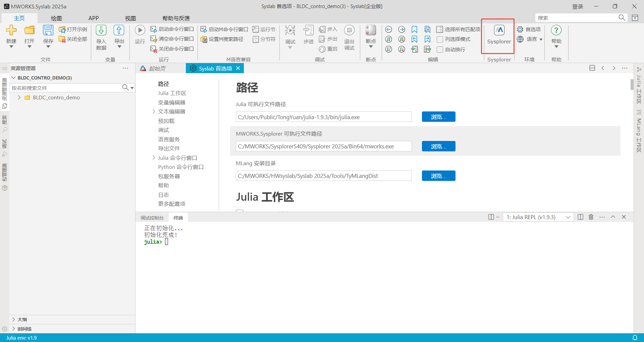Click the 导入数据 import data icon
The image size is (644, 342).
pyautogui.click(x=101, y=30)
